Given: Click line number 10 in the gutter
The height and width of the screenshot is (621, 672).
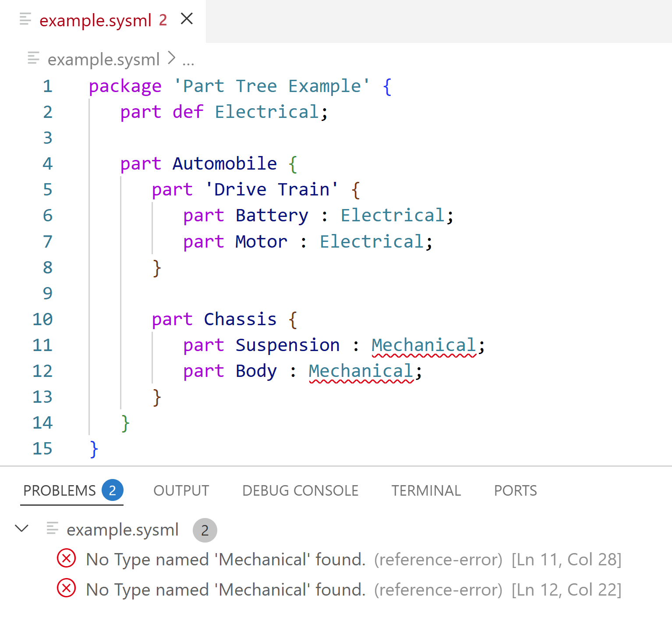Looking at the screenshot, I should pos(42,319).
